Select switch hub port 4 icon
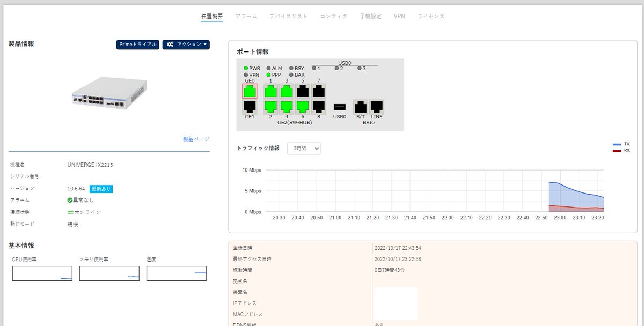Screen dimensions: 644x326 click(x=287, y=106)
